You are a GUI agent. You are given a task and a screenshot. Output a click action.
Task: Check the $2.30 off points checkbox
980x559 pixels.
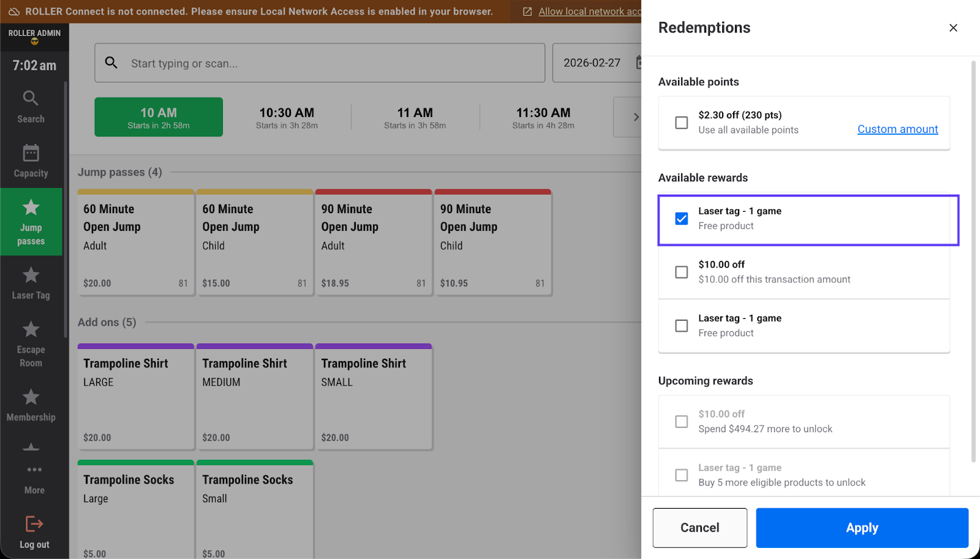coord(681,122)
